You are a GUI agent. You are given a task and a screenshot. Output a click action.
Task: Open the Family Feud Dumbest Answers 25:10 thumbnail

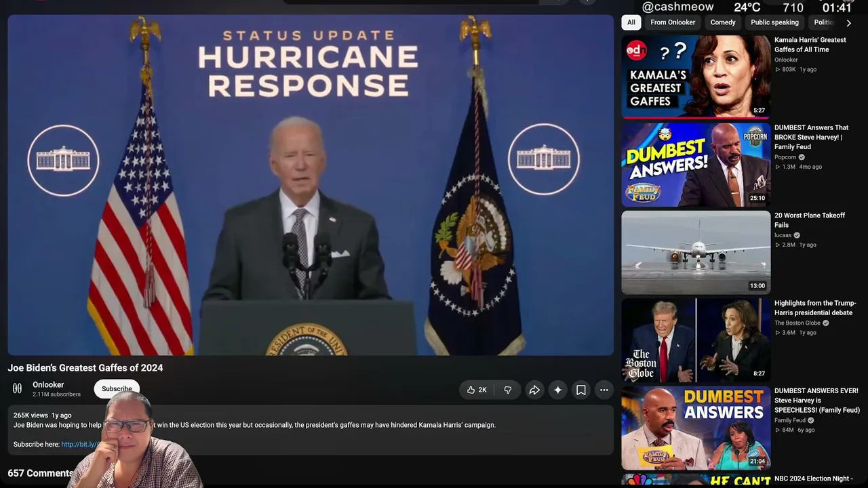(x=696, y=165)
